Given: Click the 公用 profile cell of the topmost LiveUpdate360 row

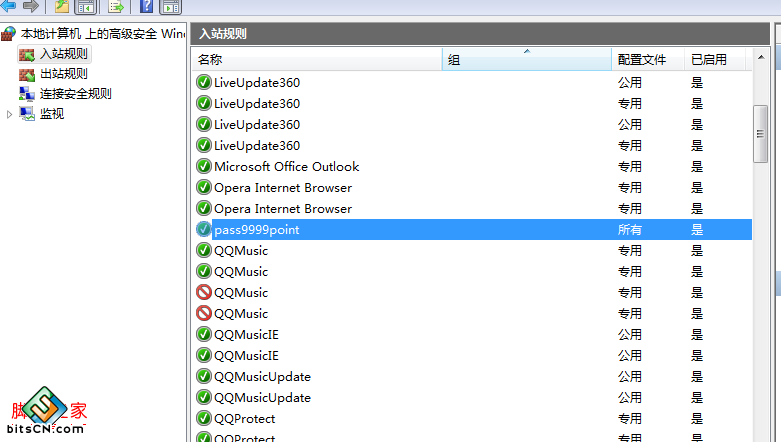Looking at the screenshot, I should click(x=630, y=83).
